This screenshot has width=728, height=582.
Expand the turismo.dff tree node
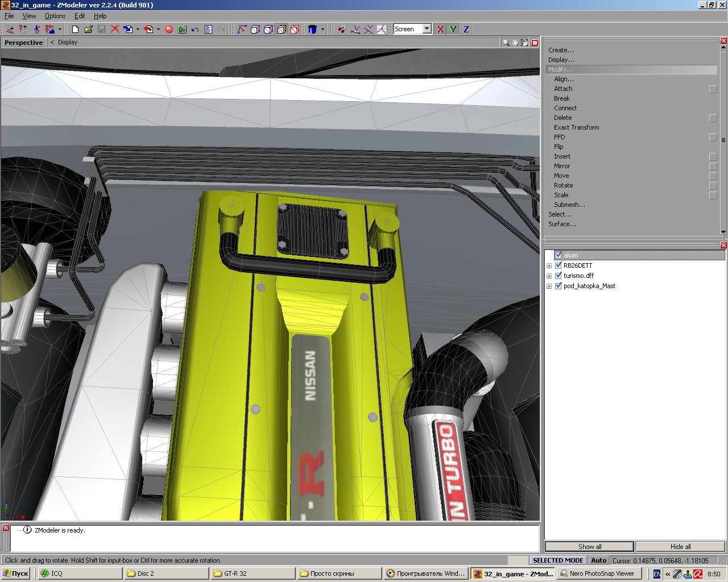[549, 276]
